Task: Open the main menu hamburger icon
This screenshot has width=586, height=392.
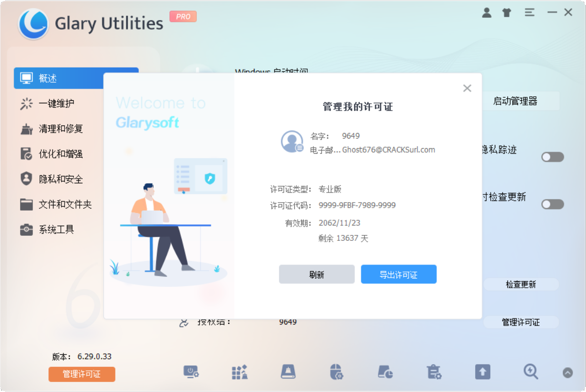Action: pyautogui.click(x=529, y=13)
